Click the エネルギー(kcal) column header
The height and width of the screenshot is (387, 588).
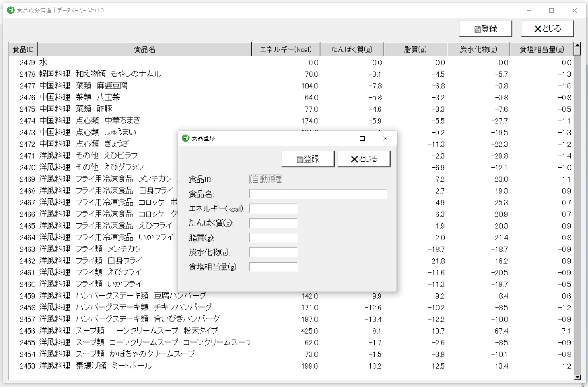pos(286,49)
